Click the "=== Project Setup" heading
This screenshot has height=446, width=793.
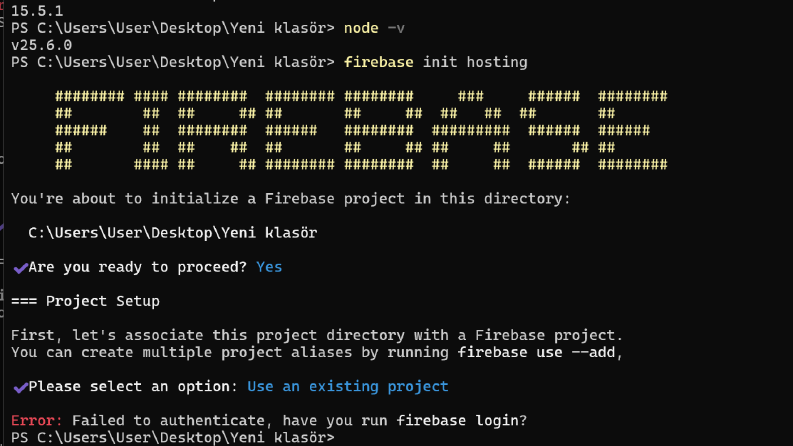85,301
